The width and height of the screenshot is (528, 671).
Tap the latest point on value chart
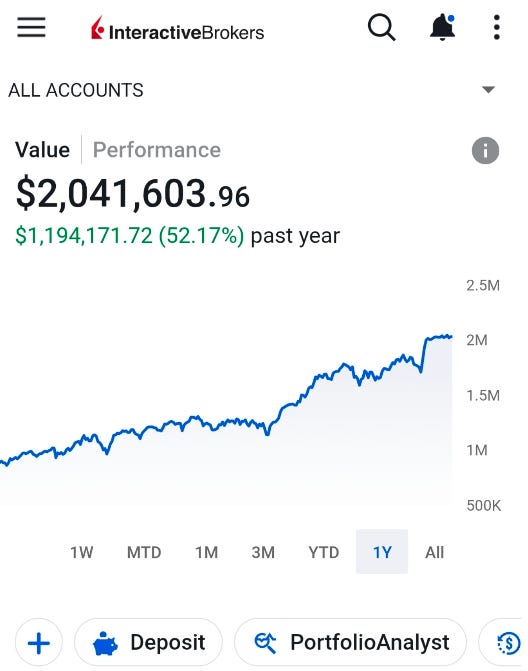[451, 337]
